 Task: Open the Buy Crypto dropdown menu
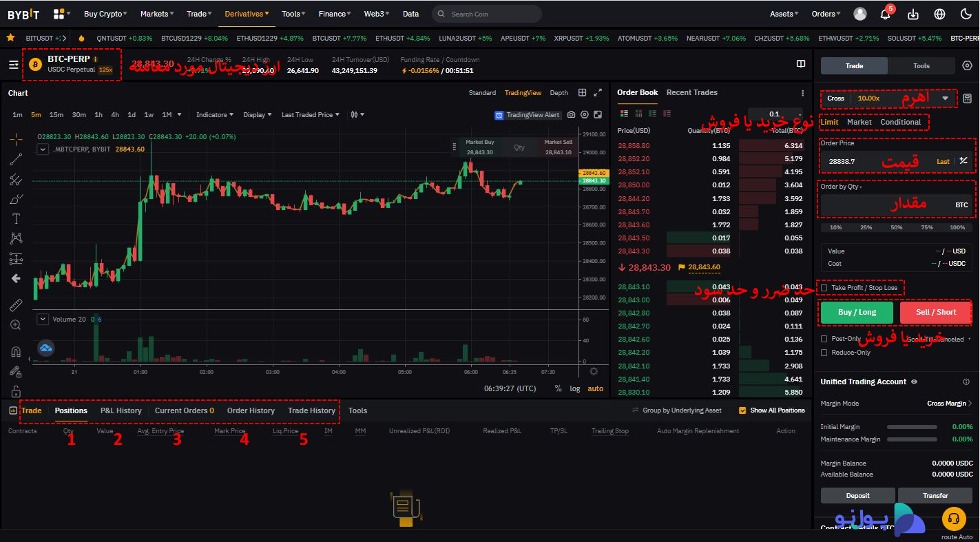tap(106, 14)
